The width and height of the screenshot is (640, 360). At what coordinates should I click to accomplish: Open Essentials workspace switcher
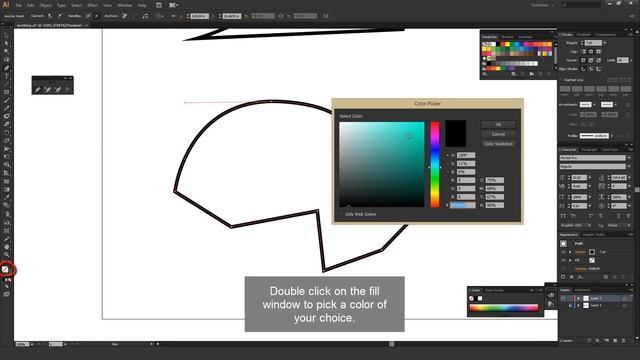[542, 5]
